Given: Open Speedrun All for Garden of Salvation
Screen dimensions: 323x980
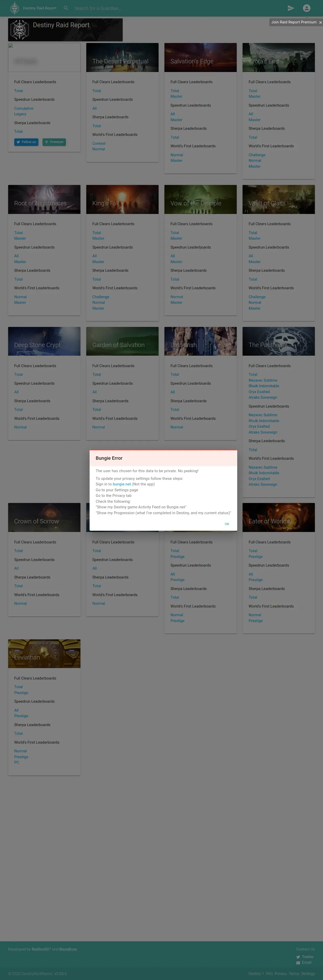Looking at the screenshot, I should click(x=94, y=392).
